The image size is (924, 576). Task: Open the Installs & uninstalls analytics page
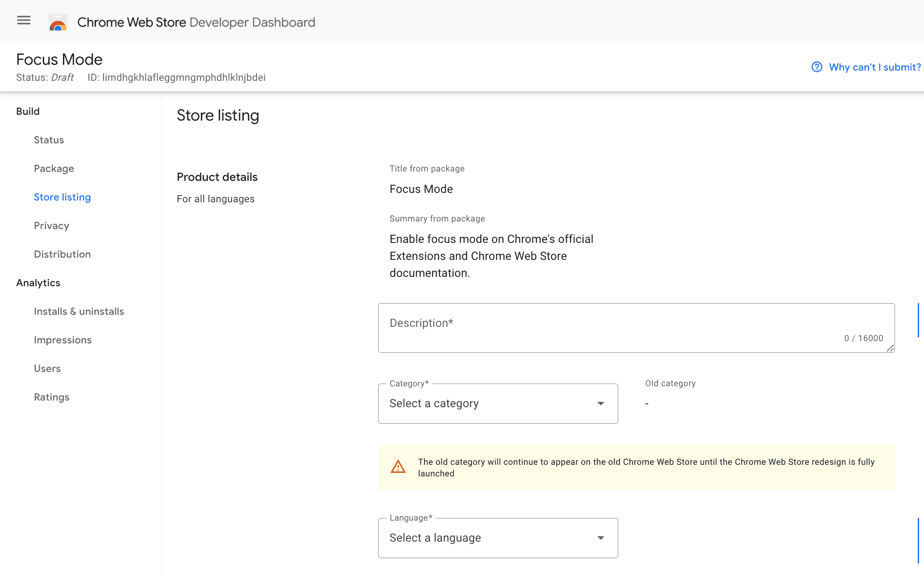coord(78,311)
